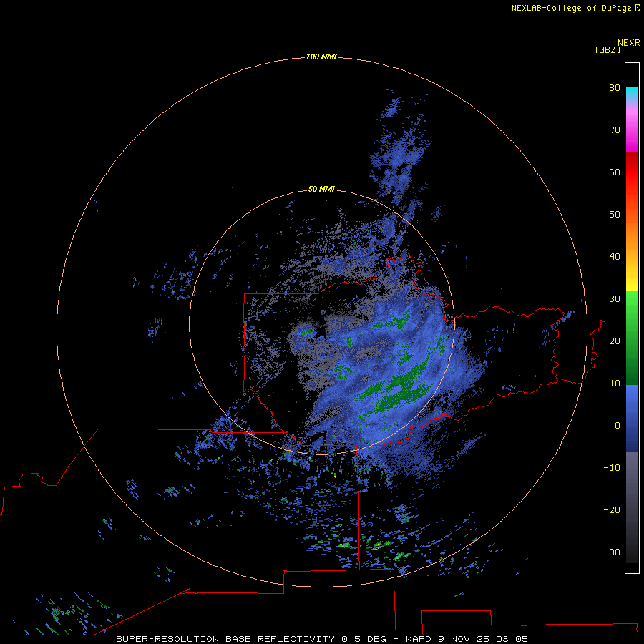This screenshot has width=644, height=644.
Task: Click the -30 dBZ scale value
Action: click(612, 552)
